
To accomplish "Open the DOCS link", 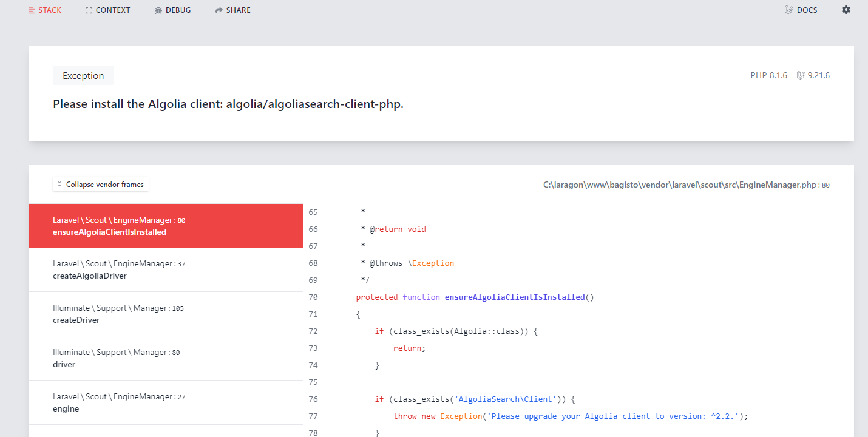I will (801, 10).
